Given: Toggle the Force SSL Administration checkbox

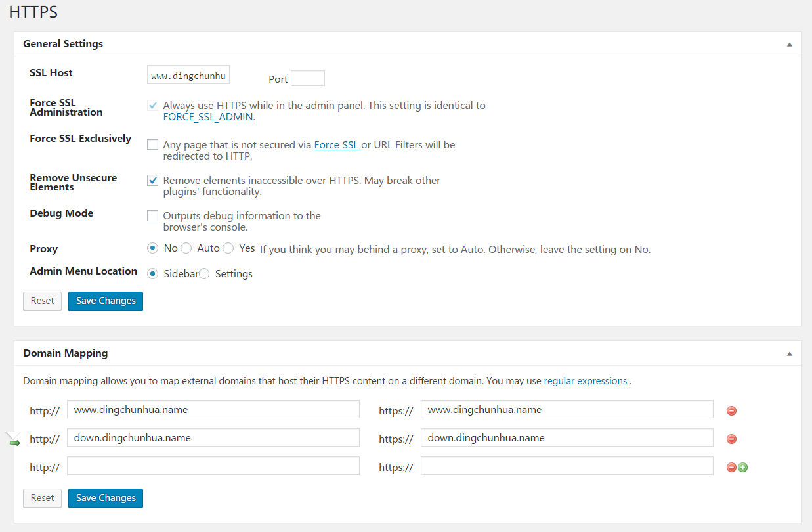Looking at the screenshot, I should pyautogui.click(x=152, y=105).
